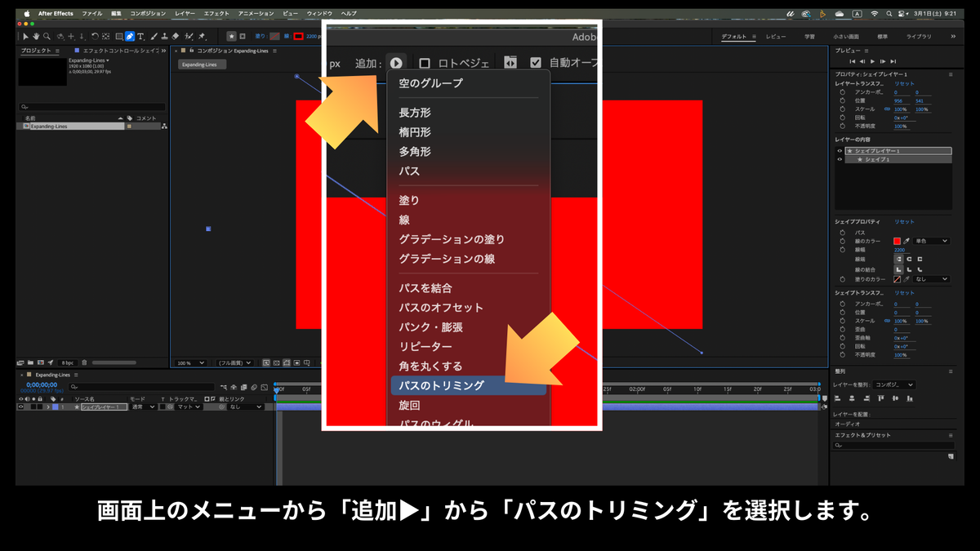Switch to the ライブラリ workspace

click(920, 37)
